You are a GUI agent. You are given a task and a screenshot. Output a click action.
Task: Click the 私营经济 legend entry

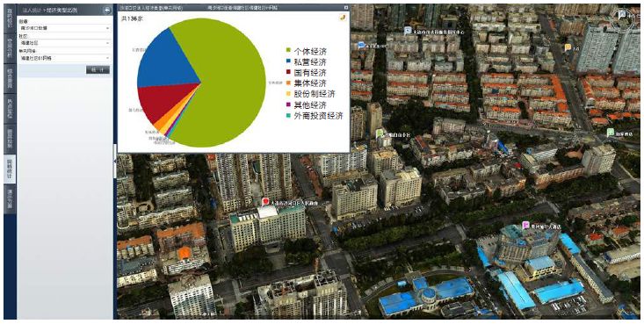309,62
